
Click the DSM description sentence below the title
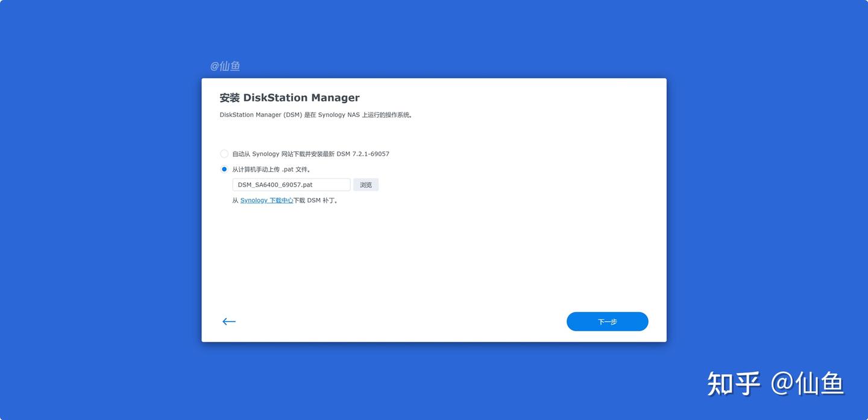(x=316, y=115)
